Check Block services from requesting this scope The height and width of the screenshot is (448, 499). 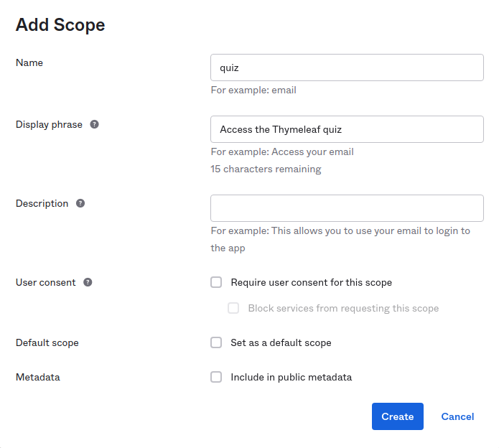(233, 308)
